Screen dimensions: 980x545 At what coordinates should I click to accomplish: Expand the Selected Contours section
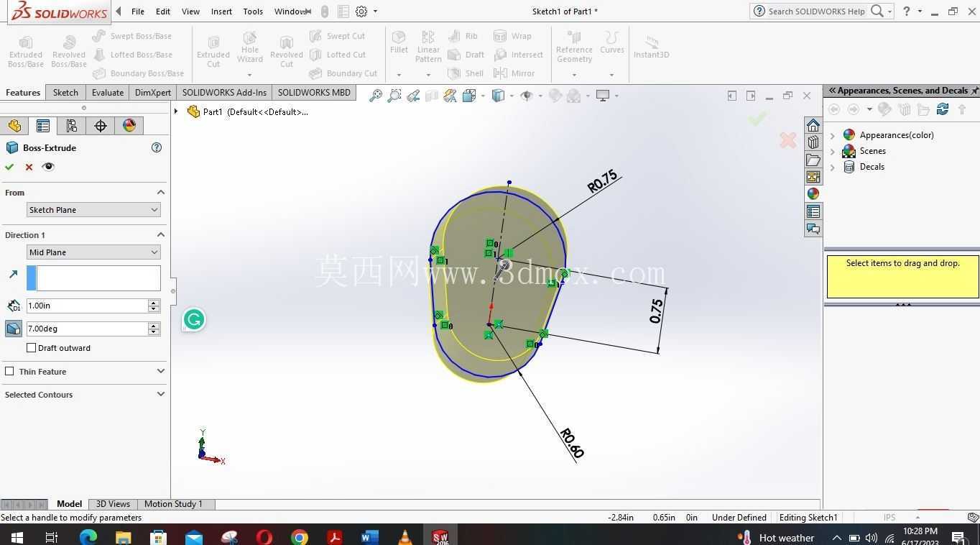click(x=160, y=395)
